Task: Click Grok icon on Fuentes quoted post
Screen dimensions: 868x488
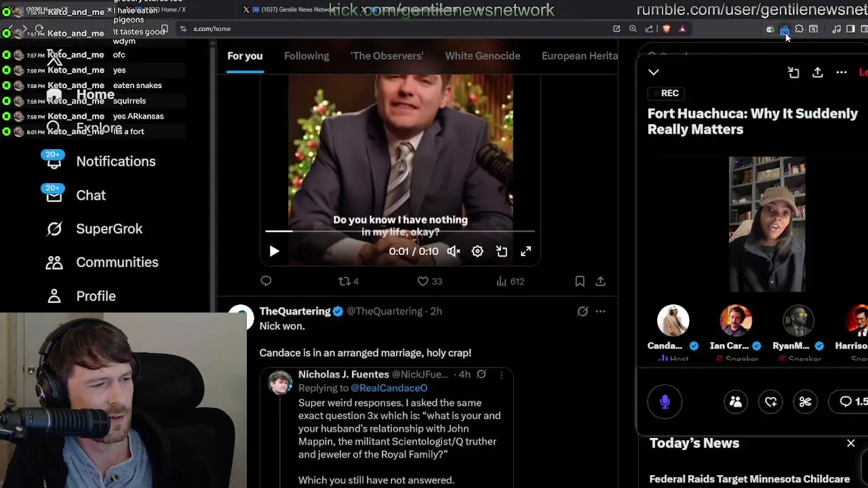Action: coord(481,374)
